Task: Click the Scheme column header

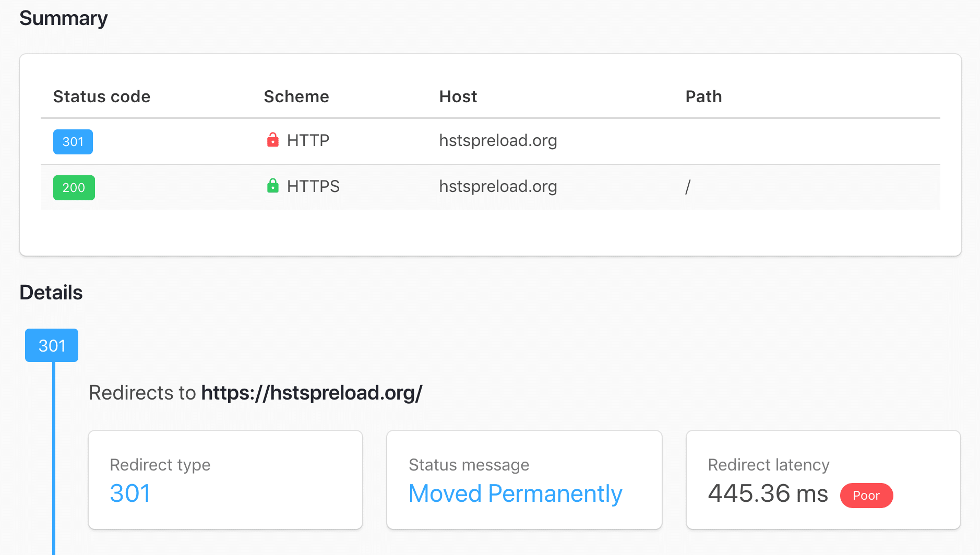Action: click(296, 96)
